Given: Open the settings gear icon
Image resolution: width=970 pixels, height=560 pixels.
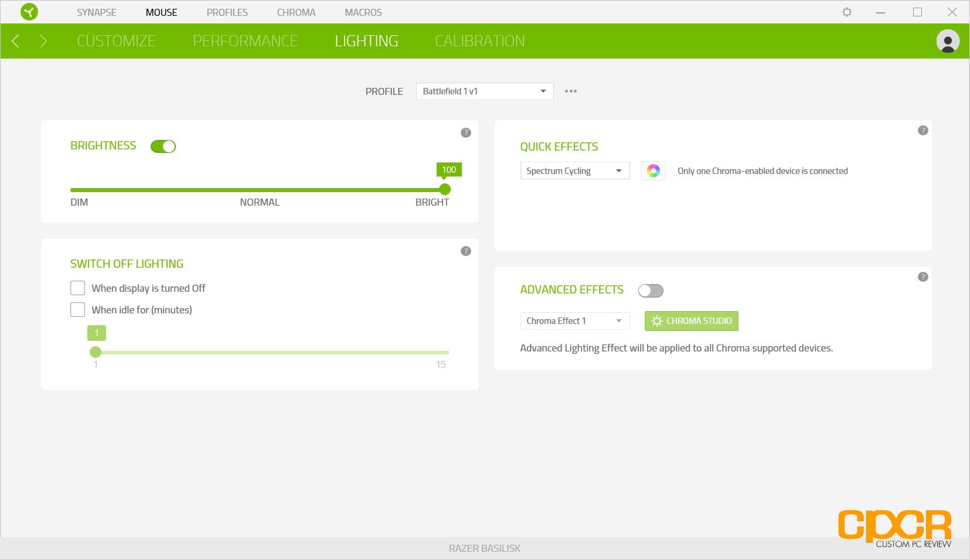Looking at the screenshot, I should point(847,12).
